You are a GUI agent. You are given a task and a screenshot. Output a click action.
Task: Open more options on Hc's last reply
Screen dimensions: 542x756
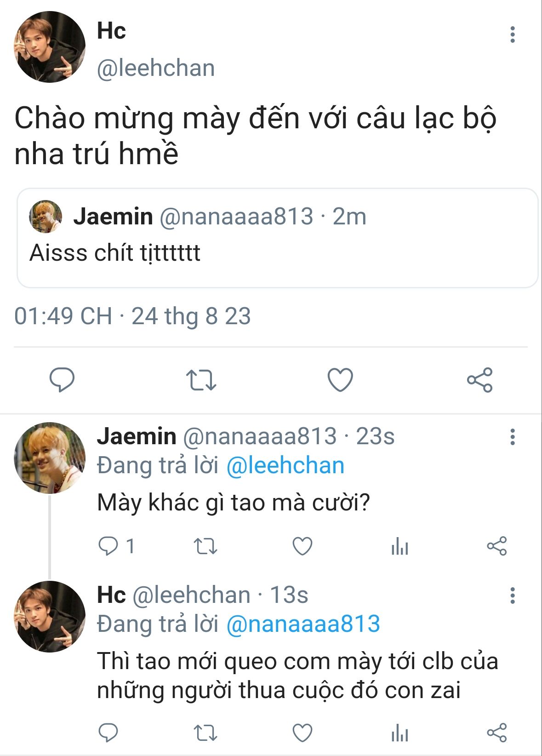point(512,596)
